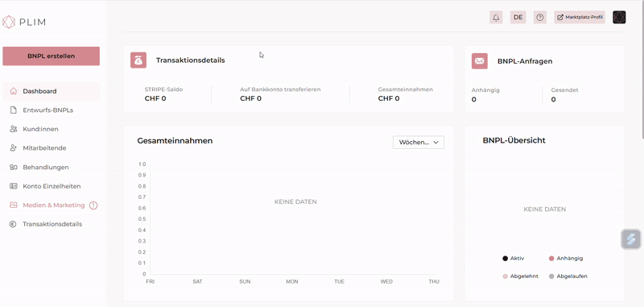
Task: Open the DE language selector
Action: 518,17
